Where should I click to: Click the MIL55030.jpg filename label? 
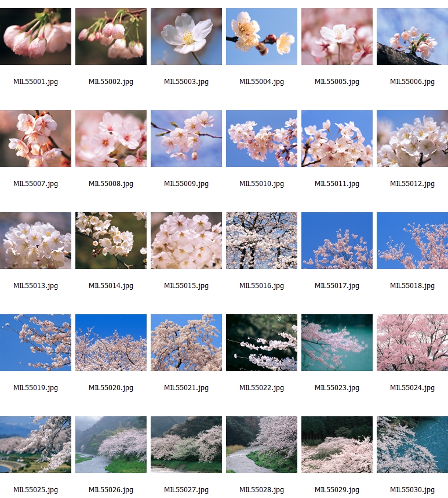[412, 490]
